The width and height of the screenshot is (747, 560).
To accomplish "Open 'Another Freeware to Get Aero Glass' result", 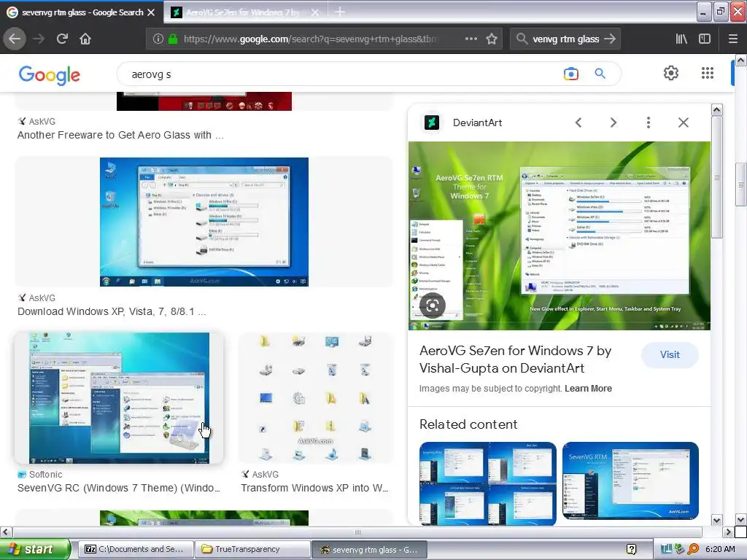I will (x=120, y=135).
